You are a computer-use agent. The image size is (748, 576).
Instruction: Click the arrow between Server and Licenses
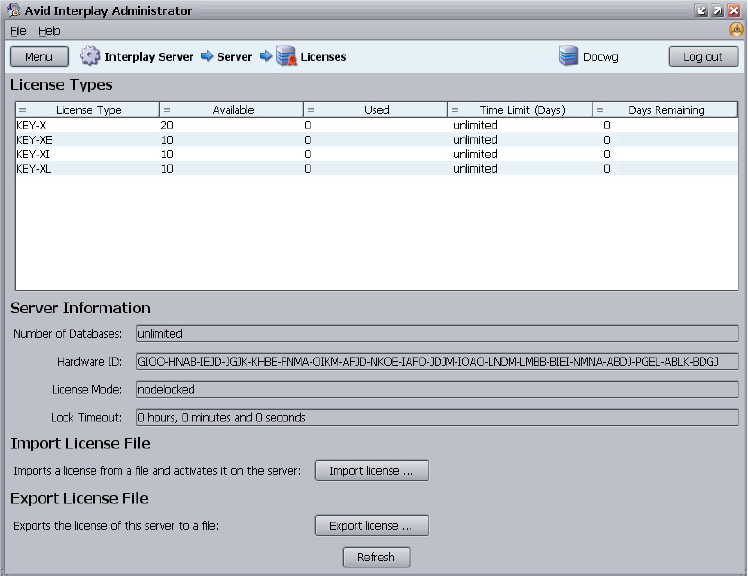(x=266, y=56)
